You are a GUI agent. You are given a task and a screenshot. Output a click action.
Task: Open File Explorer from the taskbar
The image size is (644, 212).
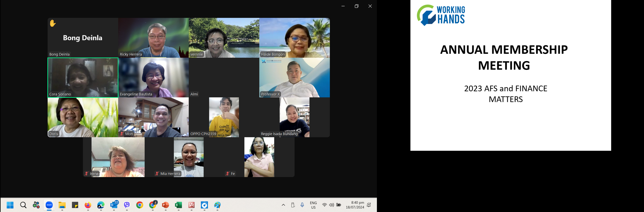[x=62, y=205]
